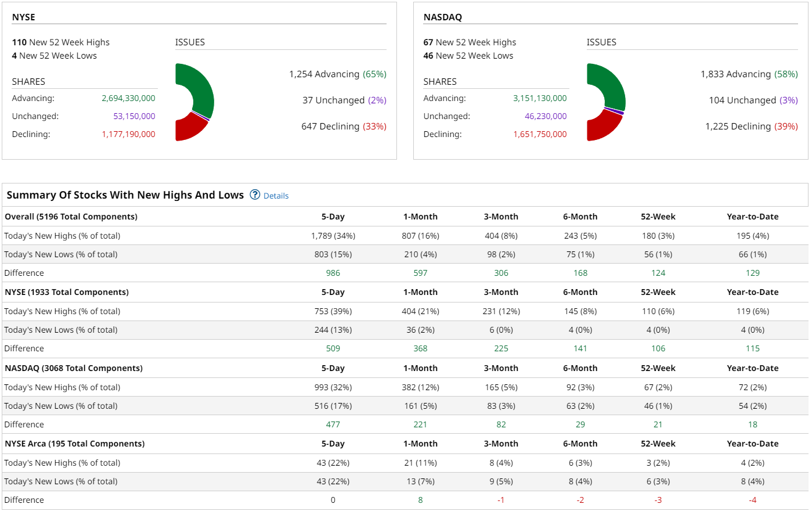812x522 pixels.
Task: Select NASDAQ advancing shares 3,151,130,000
Action: 540,98
